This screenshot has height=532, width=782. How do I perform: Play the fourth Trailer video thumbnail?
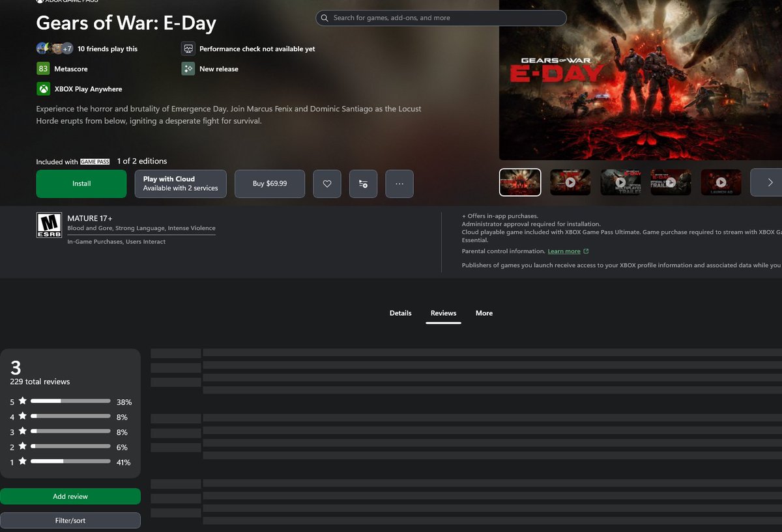click(671, 182)
